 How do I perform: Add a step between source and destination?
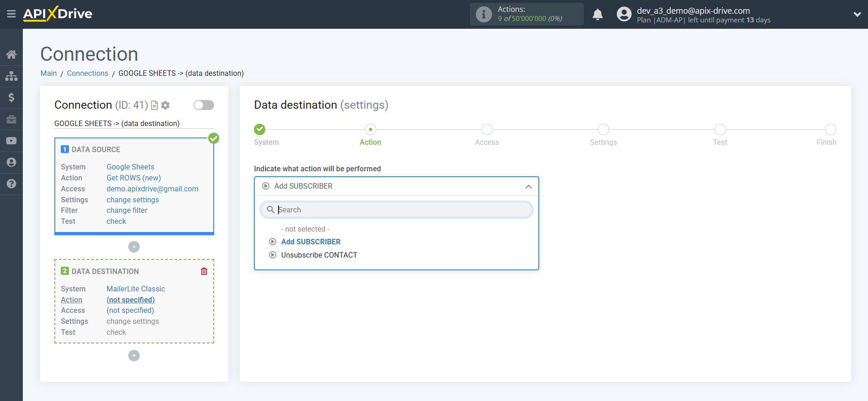[134, 247]
